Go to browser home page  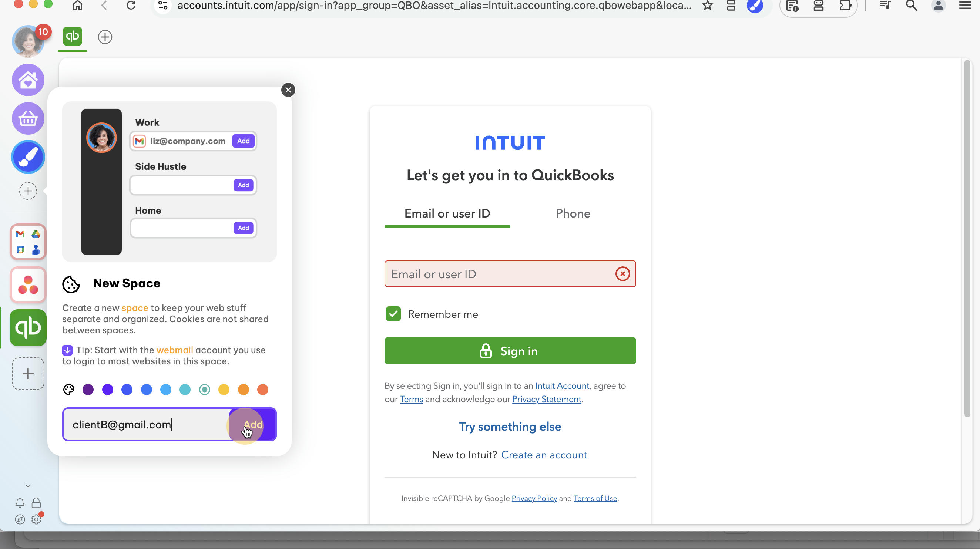pyautogui.click(x=78, y=5)
